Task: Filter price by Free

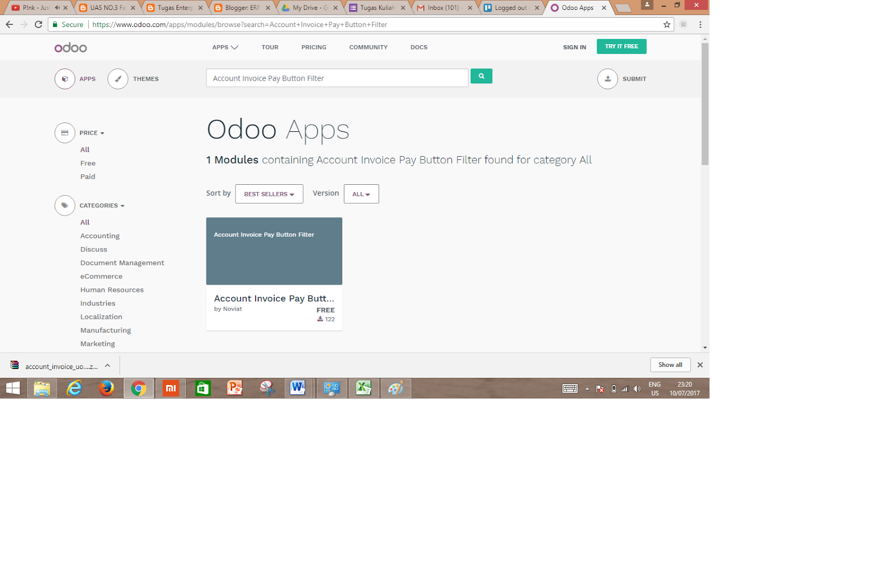Action: click(x=88, y=163)
